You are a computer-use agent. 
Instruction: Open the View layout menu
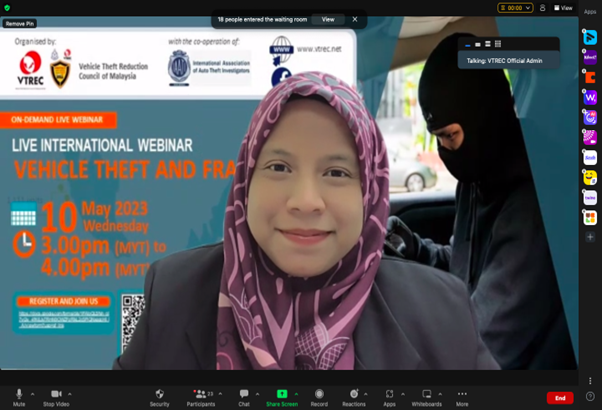(x=564, y=8)
